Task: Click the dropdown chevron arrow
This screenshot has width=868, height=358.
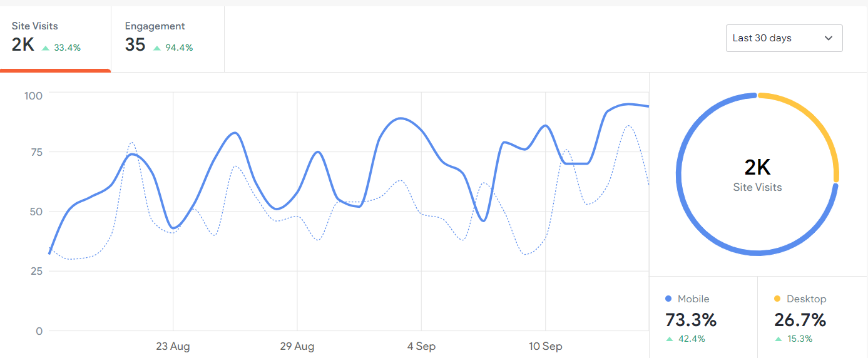Action: coord(829,38)
